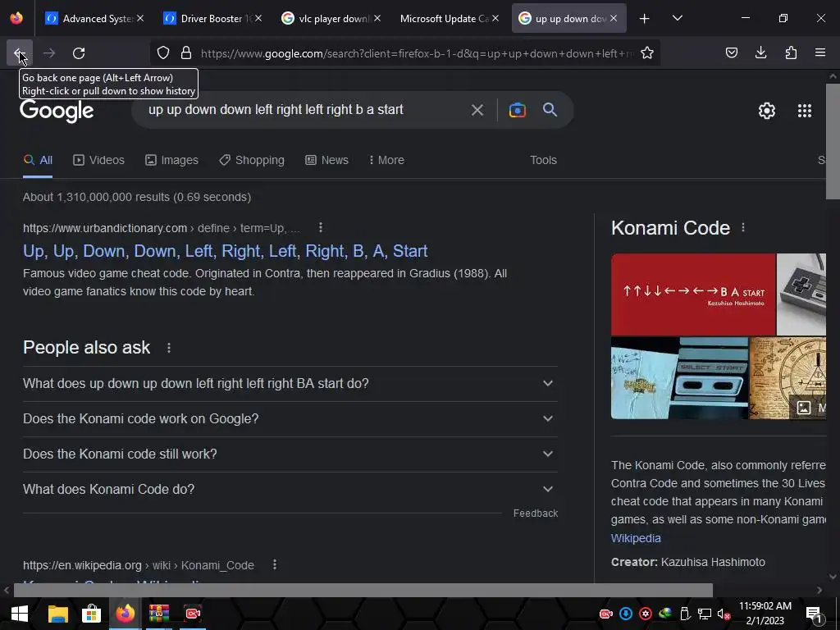Expand Does the Konami code work on Google
Screen dimensions: 840x630
(290, 419)
